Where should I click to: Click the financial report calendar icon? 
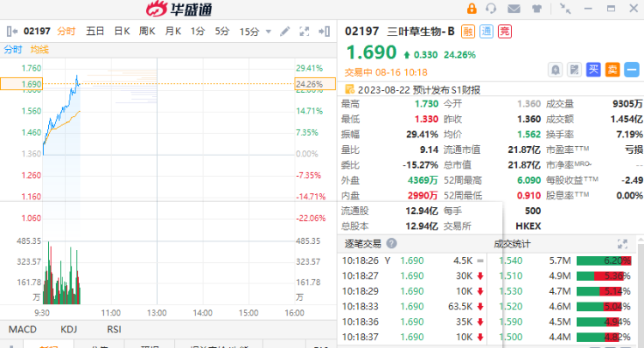(x=349, y=89)
